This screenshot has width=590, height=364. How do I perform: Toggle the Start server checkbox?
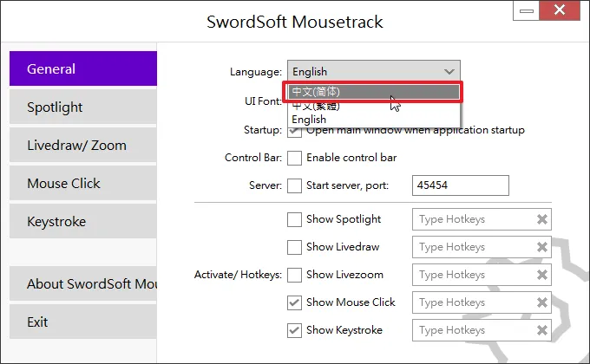coord(295,185)
